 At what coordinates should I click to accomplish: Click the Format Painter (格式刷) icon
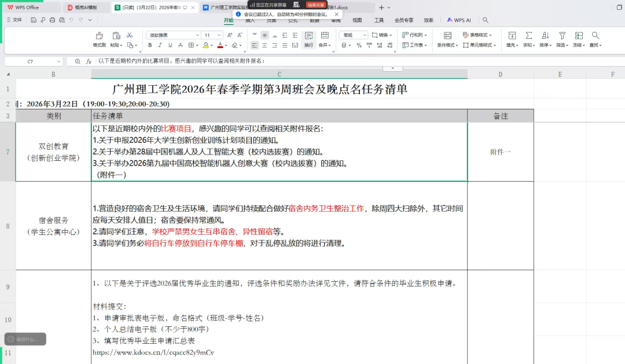(99, 36)
